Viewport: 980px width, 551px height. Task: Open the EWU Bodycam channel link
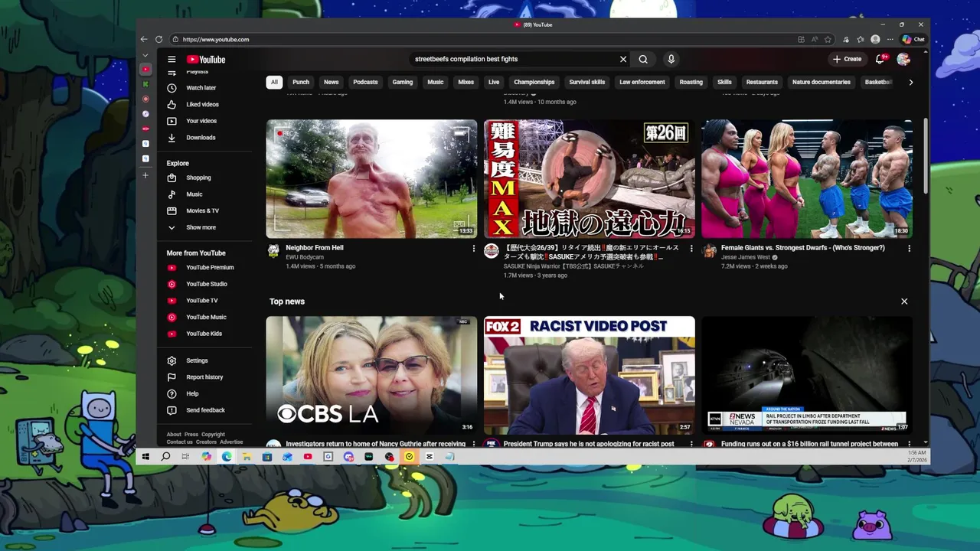[x=305, y=257]
